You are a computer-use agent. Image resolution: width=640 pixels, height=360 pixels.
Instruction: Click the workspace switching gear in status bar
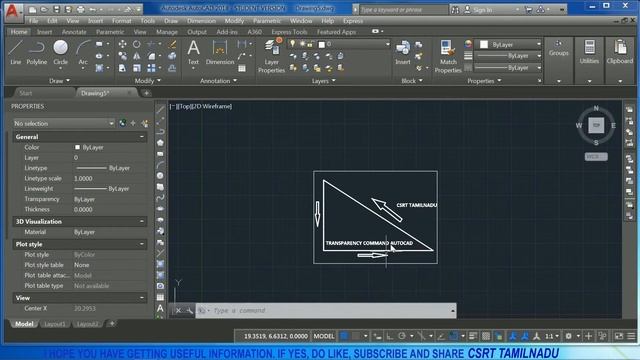click(x=569, y=336)
